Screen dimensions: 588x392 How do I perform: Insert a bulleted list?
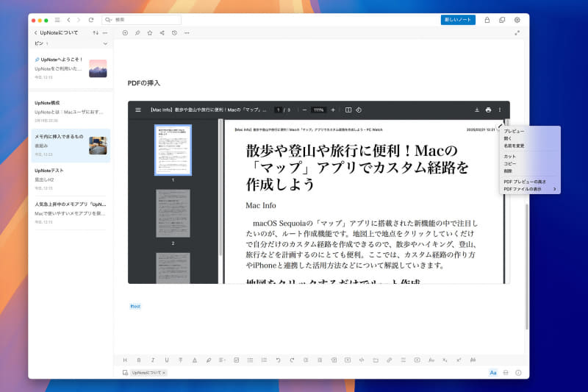(x=250, y=360)
